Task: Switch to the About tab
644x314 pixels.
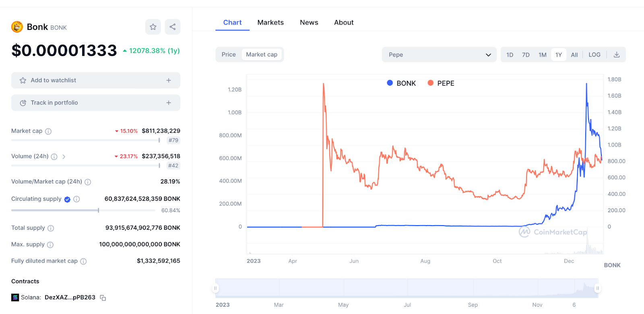Action: tap(344, 23)
